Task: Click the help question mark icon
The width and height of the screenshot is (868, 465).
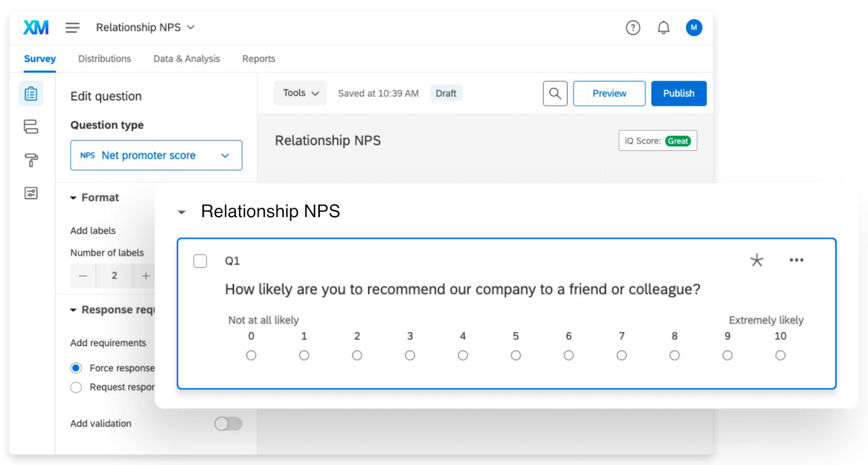Action: pyautogui.click(x=633, y=27)
